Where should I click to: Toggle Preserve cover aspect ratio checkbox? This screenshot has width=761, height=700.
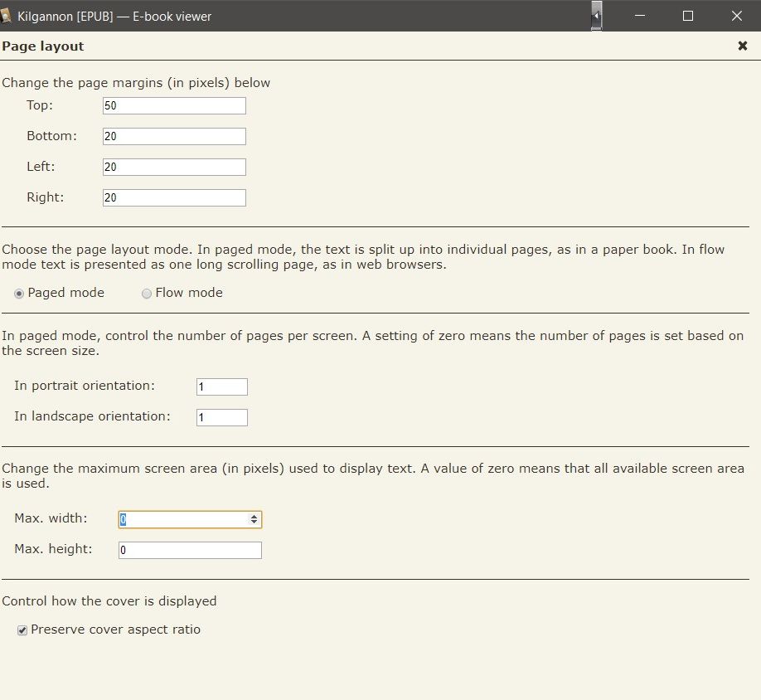tap(22, 630)
